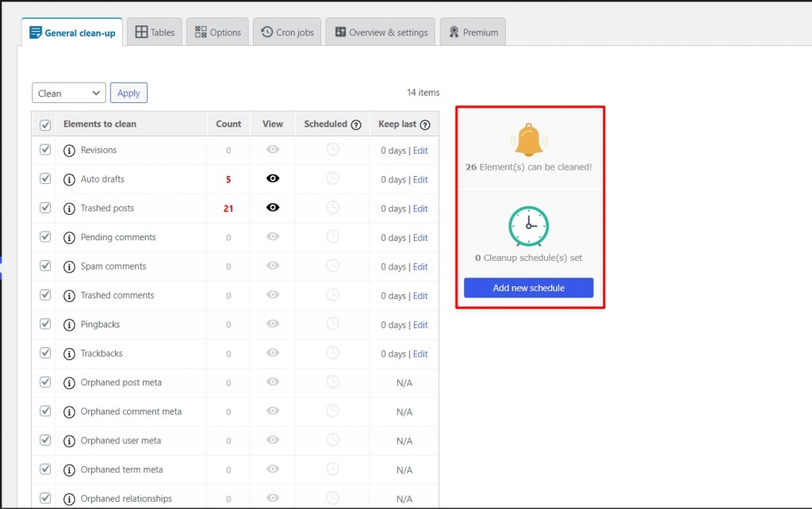Screen dimensions: 812x509
Task: Uncheck the Revisions checkbox
Action: tap(45, 149)
